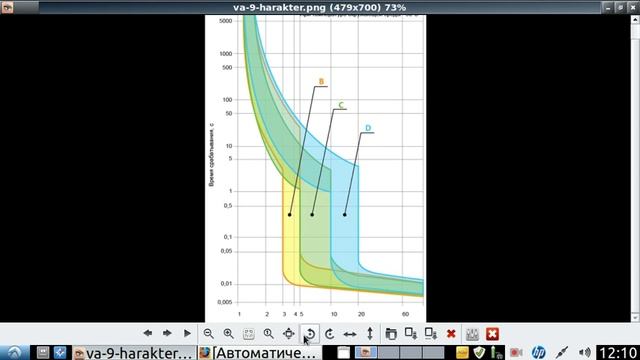
Task: Start the slideshow
Action: [x=187, y=333]
